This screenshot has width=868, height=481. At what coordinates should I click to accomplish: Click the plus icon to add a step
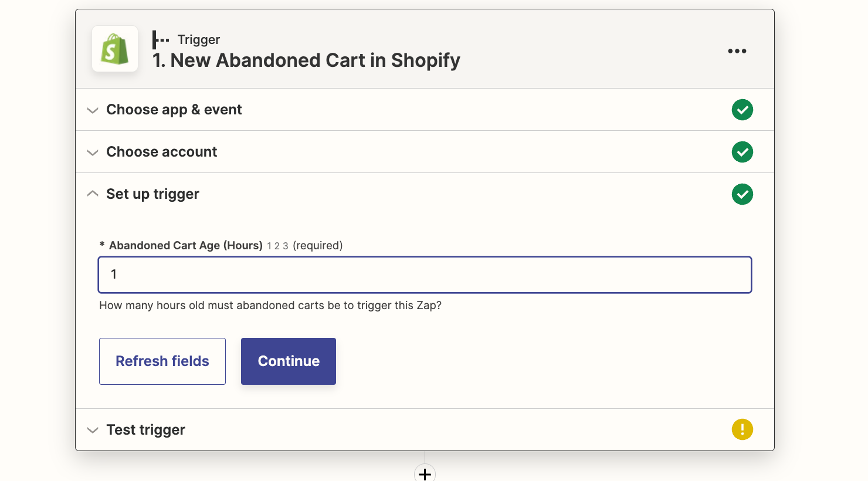click(425, 473)
